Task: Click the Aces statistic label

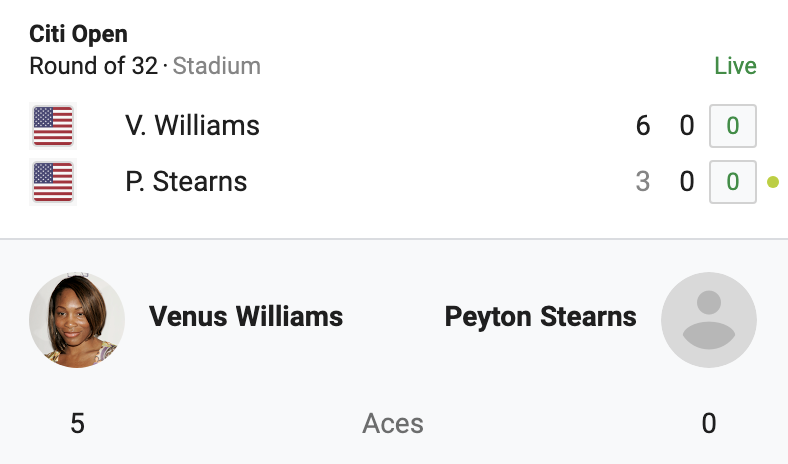Action: 393,423
